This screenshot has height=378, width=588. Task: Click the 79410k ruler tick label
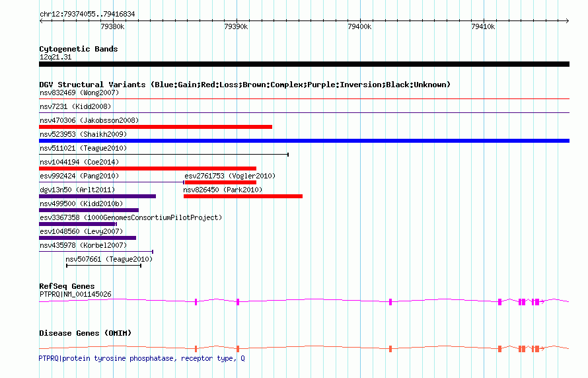tap(483, 26)
